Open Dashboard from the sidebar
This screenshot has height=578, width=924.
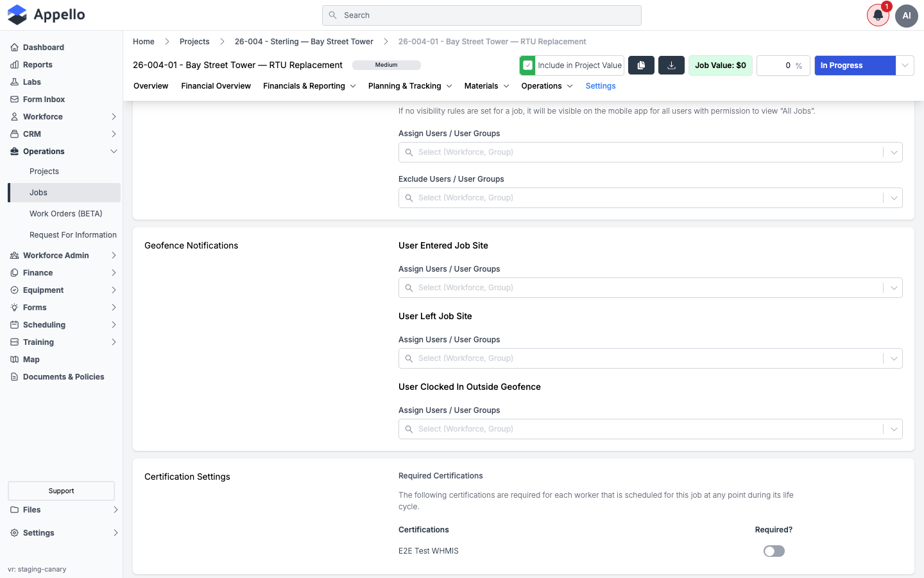43,48
